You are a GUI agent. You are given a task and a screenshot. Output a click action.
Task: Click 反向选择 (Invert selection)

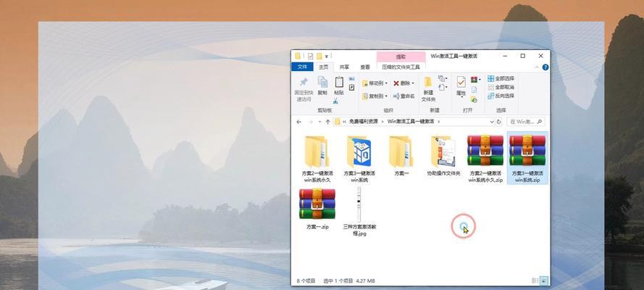(501, 96)
